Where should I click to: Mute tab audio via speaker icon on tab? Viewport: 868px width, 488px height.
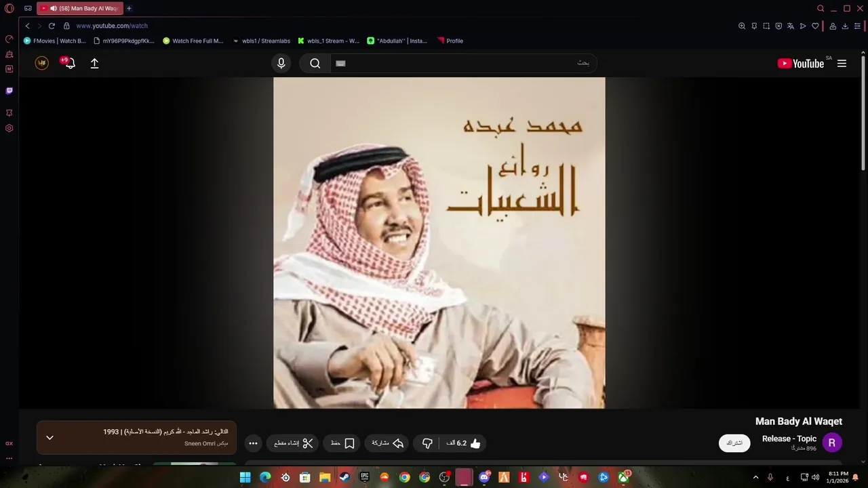click(x=53, y=8)
